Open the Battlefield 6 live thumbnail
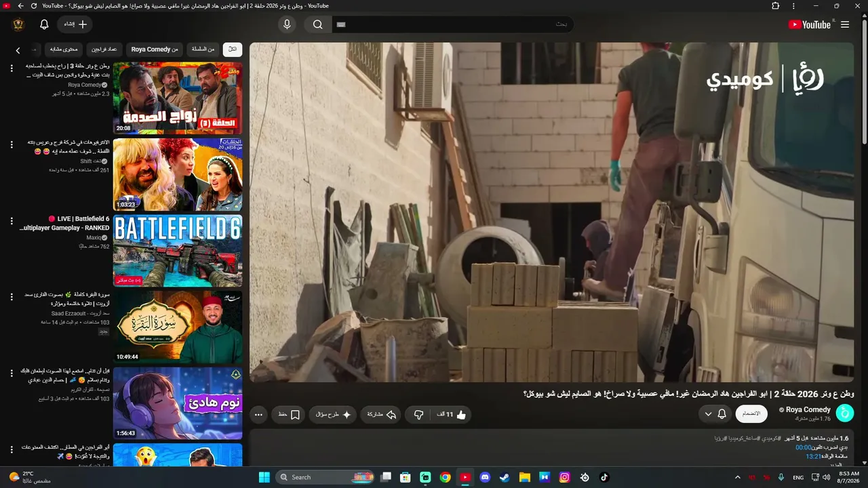868x488 pixels. [178, 251]
